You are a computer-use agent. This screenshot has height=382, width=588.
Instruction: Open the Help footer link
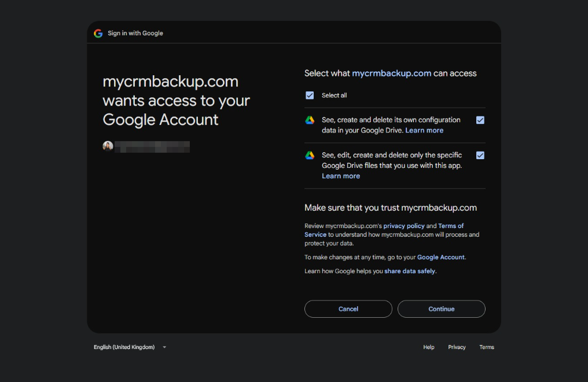coord(429,347)
